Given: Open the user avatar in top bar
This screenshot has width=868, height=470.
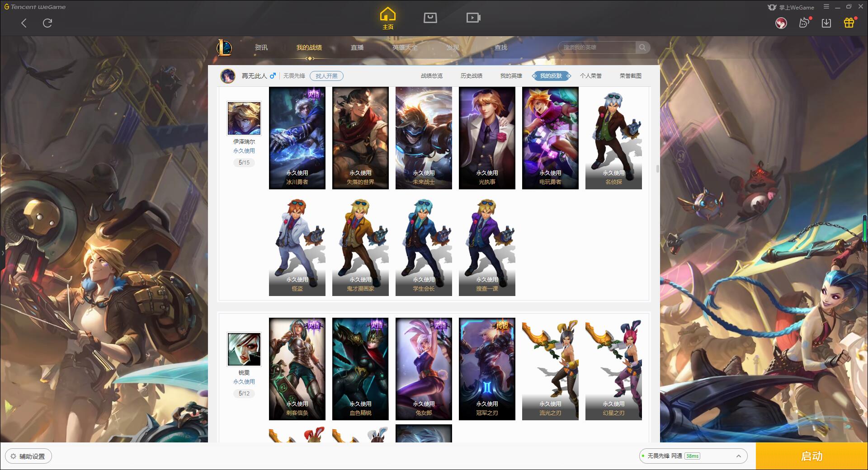Looking at the screenshot, I should tap(781, 23).
